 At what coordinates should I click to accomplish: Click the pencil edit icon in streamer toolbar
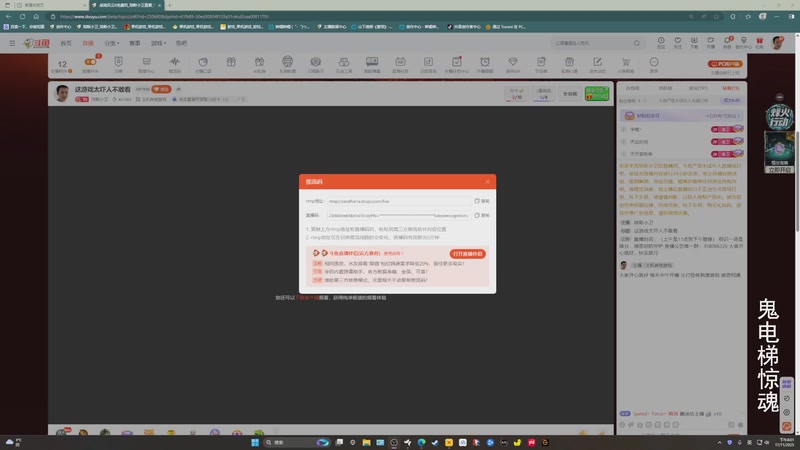[x=597, y=62]
